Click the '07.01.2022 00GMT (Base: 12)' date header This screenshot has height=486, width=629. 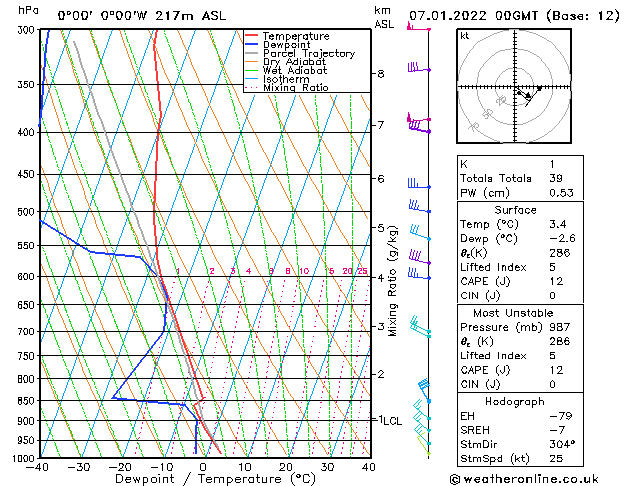tap(514, 16)
